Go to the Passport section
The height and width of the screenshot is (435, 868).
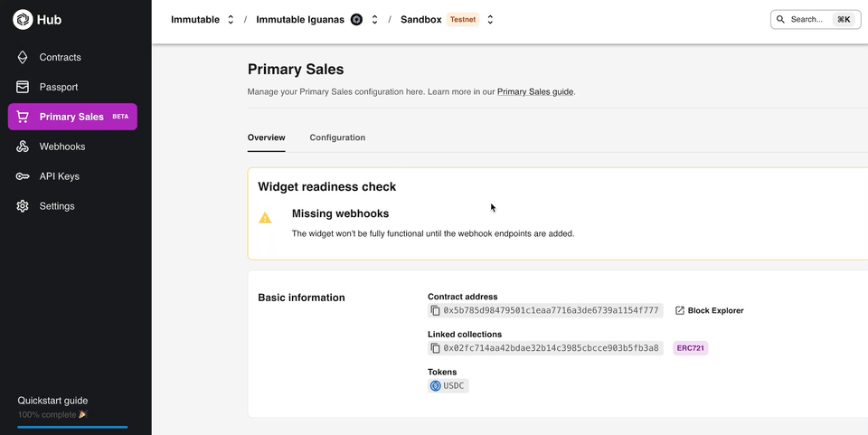tap(58, 87)
